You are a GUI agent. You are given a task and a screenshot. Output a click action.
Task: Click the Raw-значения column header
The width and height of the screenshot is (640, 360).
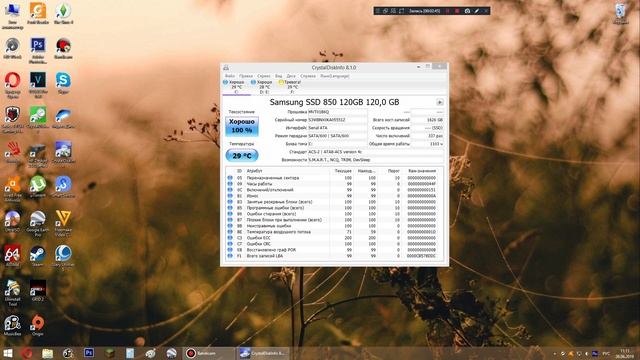[x=422, y=171]
